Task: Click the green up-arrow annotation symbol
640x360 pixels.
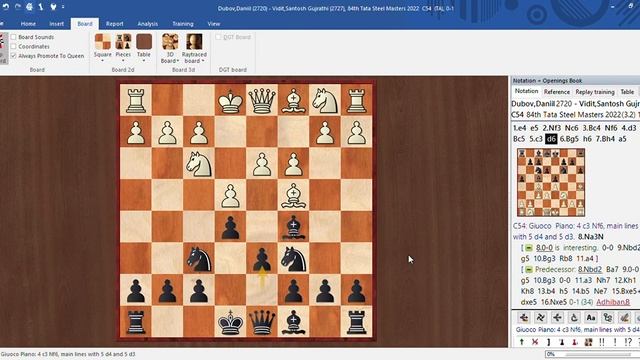Action: coord(522,342)
